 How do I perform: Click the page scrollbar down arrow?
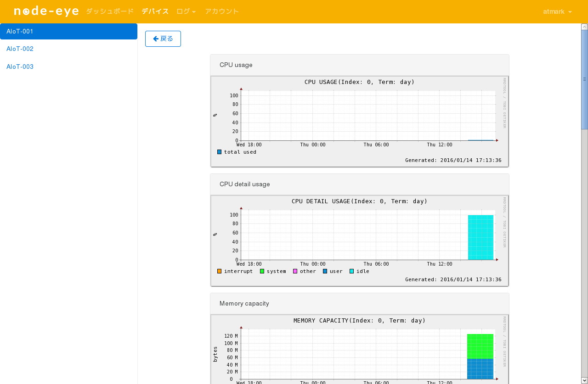click(584, 380)
